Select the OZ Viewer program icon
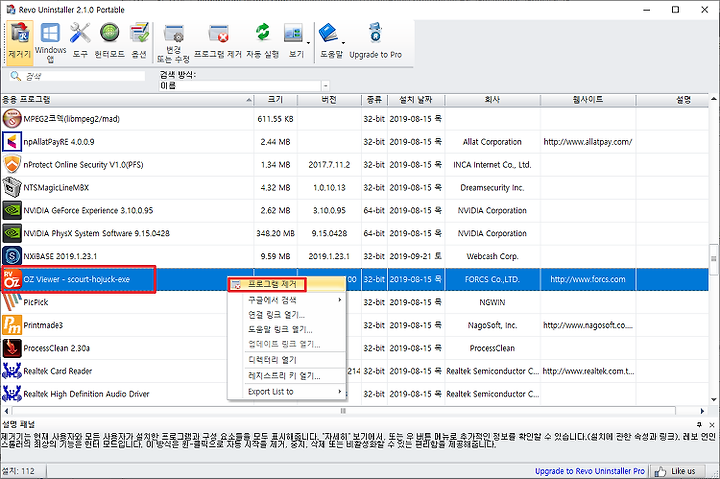 click(11, 279)
